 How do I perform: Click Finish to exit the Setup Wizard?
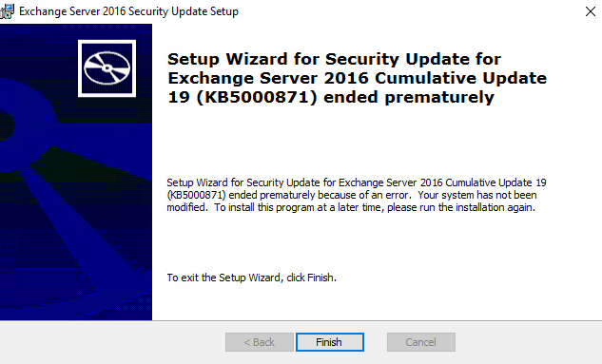point(330,342)
